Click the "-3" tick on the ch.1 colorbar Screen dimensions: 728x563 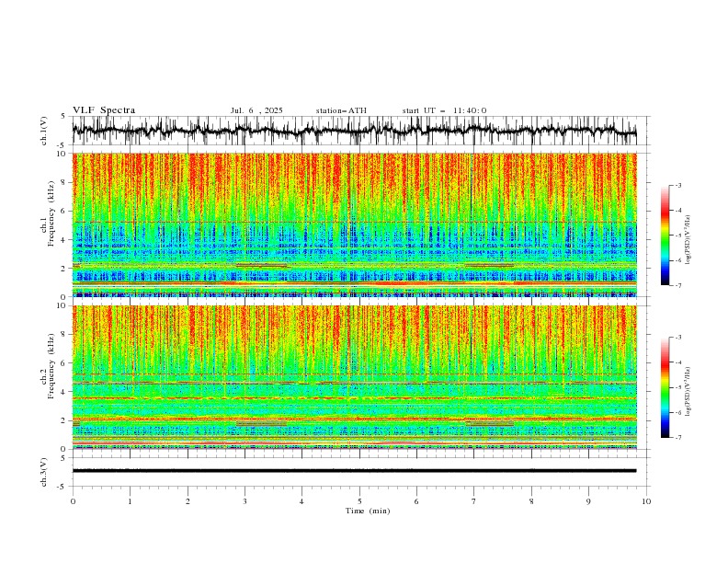pyautogui.click(x=677, y=185)
